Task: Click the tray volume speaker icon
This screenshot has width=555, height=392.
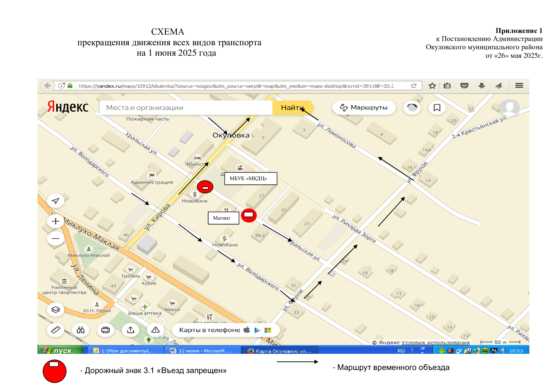Action: click(502, 351)
